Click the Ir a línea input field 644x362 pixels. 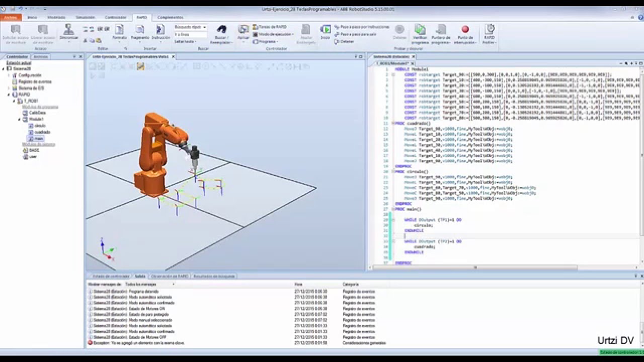click(x=190, y=34)
